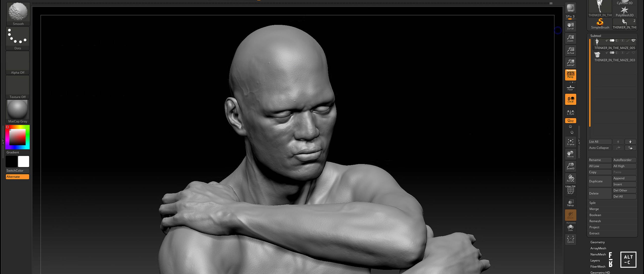The height and width of the screenshot is (274, 644).
Task: Click Y axis rotation icon below XYZ
Action: pos(571,127)
